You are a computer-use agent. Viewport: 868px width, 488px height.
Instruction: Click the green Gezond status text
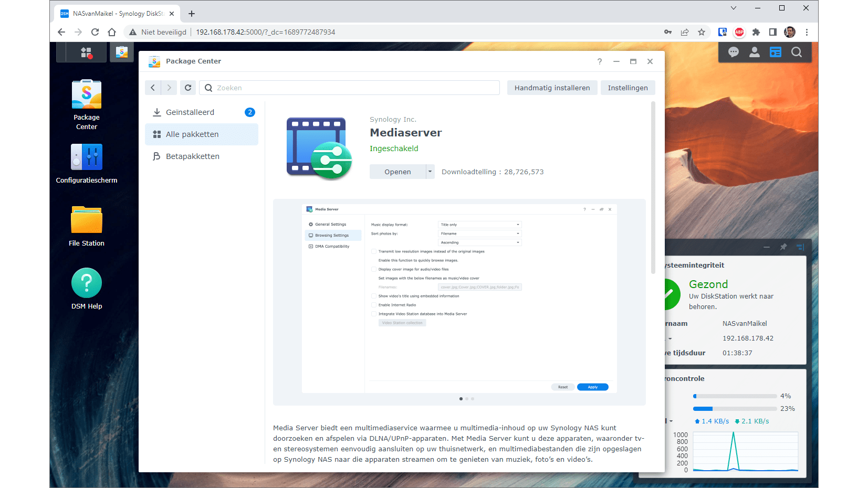click(x=708, y=284)
